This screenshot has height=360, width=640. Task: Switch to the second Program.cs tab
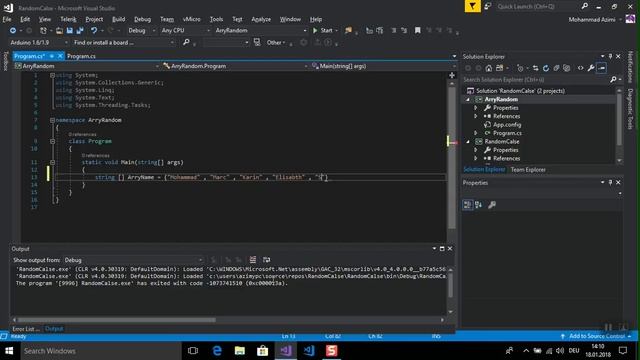point(81,56)
